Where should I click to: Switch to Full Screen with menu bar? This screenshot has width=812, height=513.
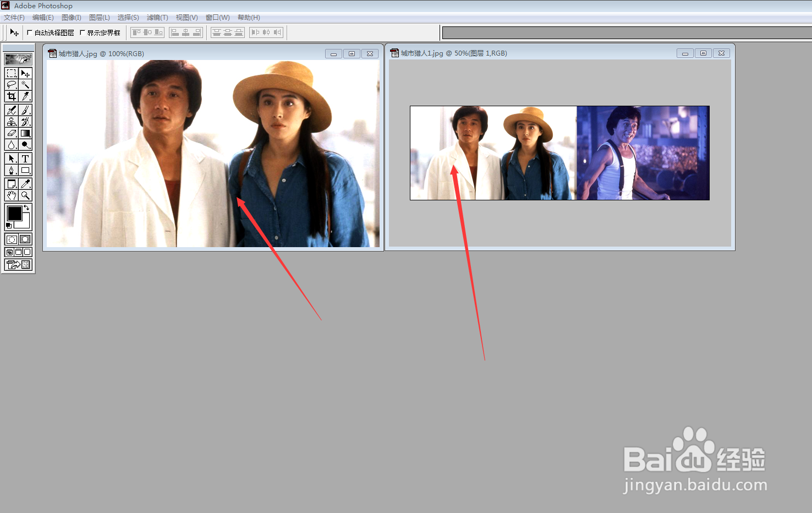point(18,252)
